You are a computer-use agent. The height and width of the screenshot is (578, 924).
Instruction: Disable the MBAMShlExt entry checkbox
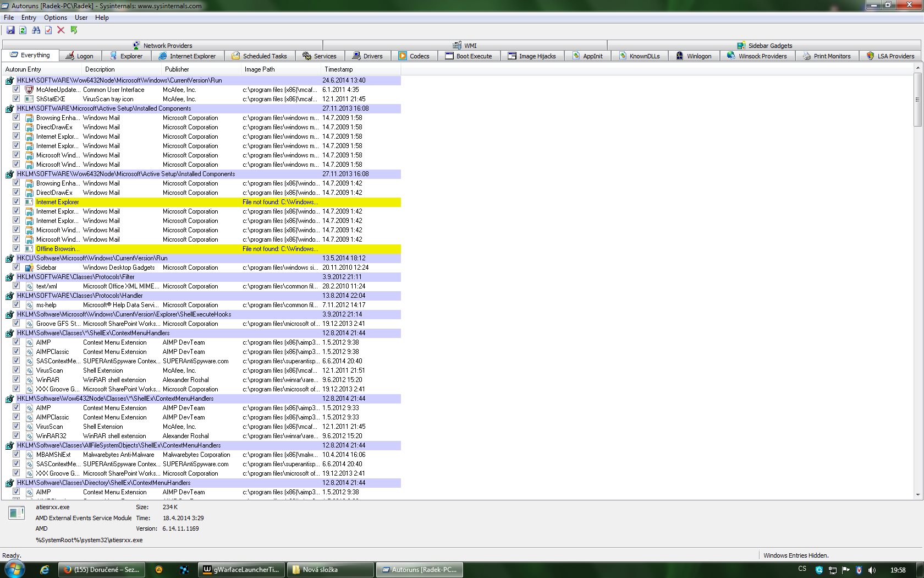(16, 454)
